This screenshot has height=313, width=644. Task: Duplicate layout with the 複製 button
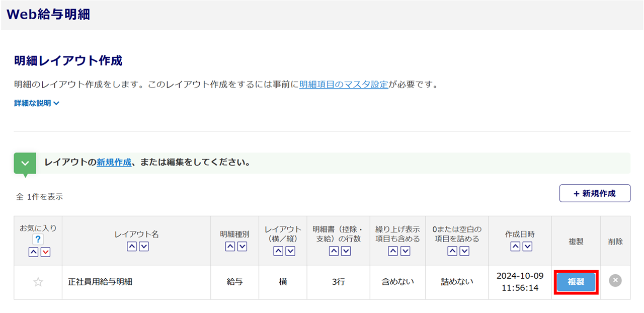pyautogui.click(x=576, y=282)
